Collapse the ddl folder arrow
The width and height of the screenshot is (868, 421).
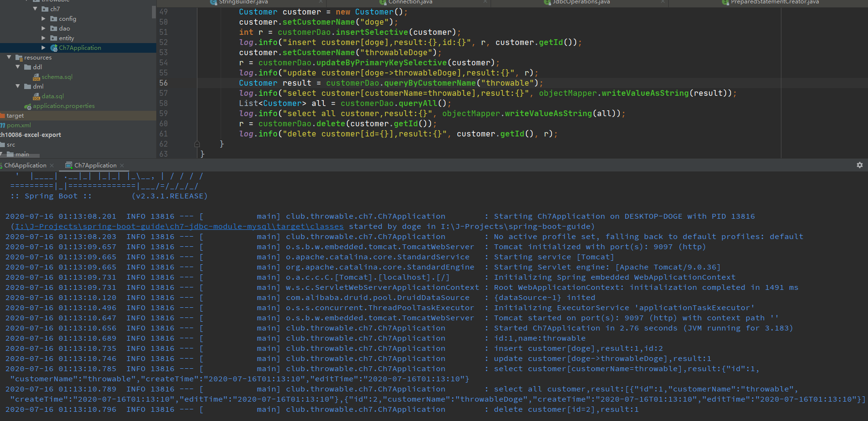(17, 67)
